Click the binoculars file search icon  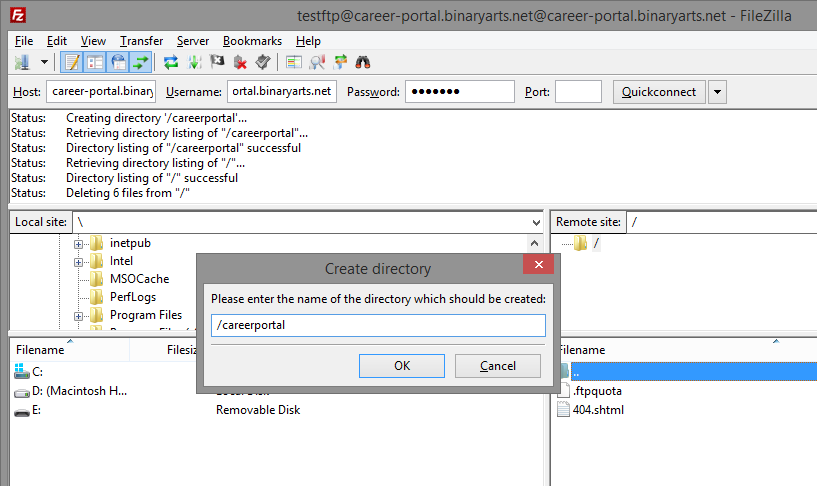364,62
